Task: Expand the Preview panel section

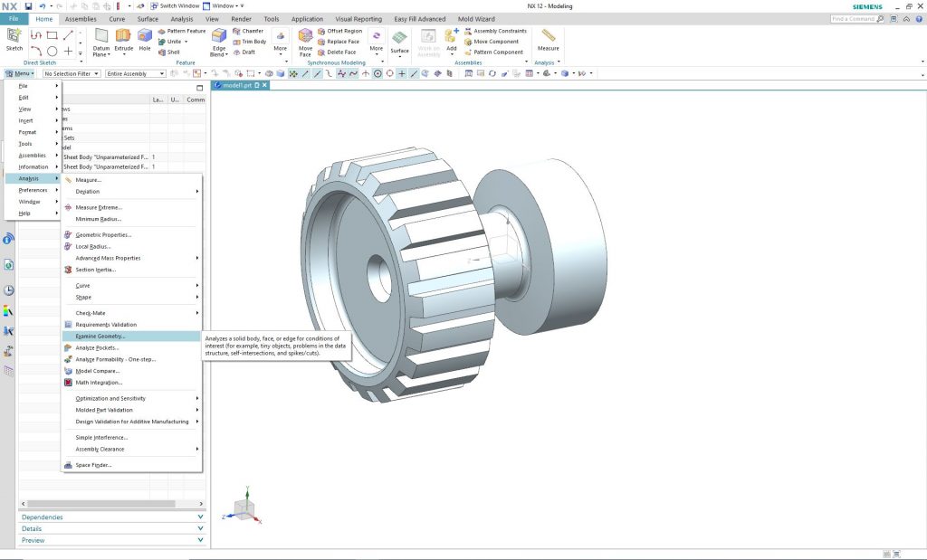Action: [112, 540]
